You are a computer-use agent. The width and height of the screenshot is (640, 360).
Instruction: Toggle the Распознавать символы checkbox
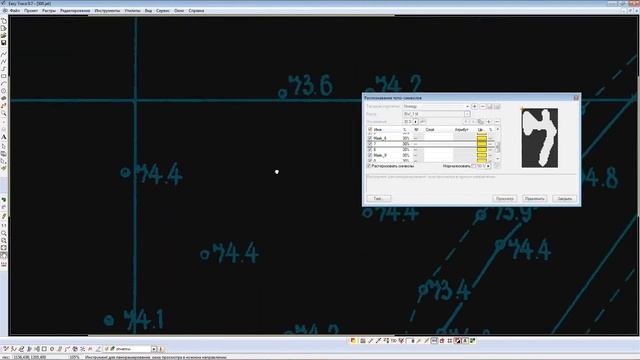coord(369,166)
